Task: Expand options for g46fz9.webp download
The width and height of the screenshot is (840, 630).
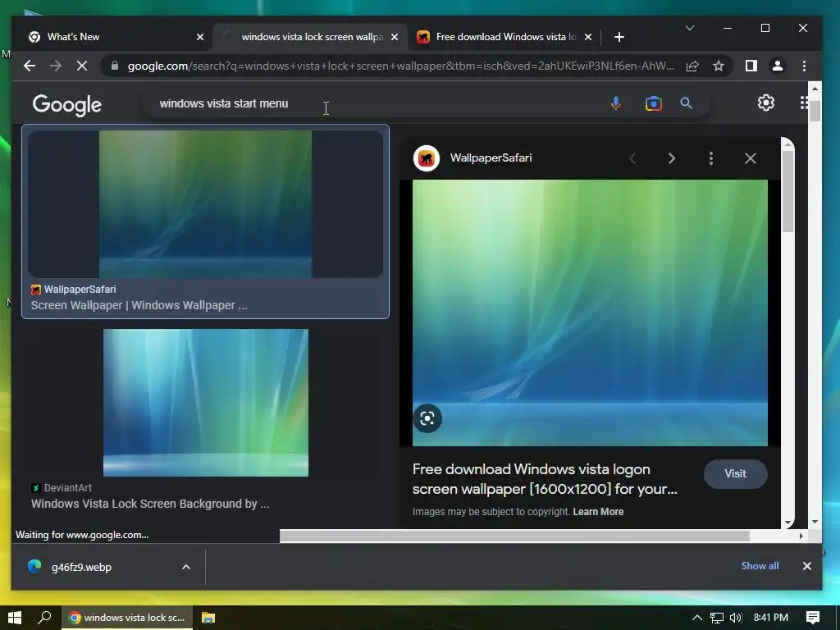Action: [186, 567]
